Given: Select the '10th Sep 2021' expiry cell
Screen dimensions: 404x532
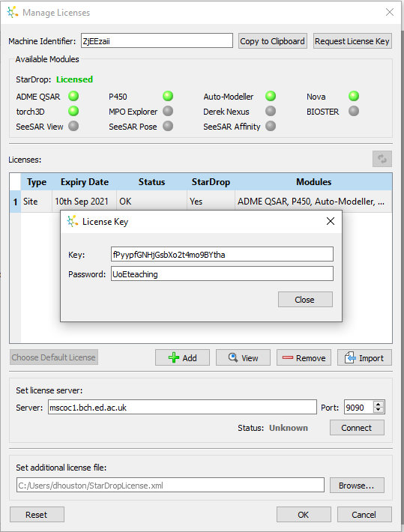Looking at the screenshot, I should point(85,202).
